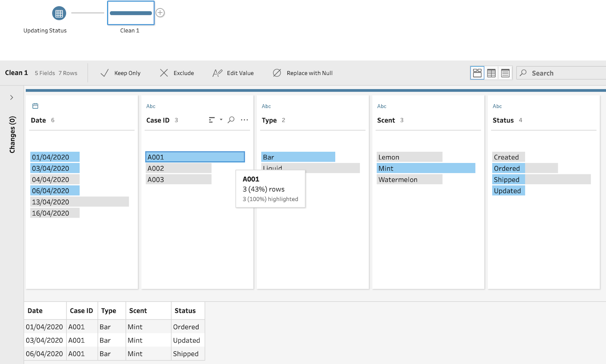Image resolution: width=606 pixels, height=364 pixels.
Task: Open the Case ID more options menu
Action: (244, 120)
